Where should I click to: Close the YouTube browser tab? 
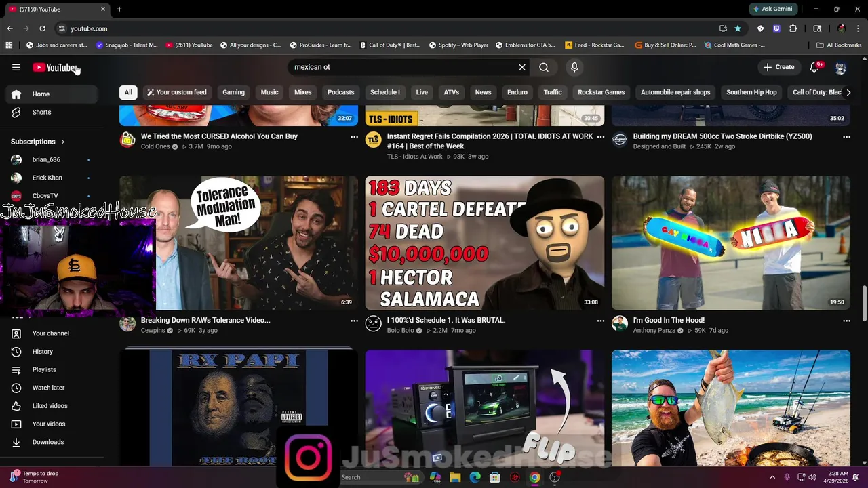tap(103, 9)
